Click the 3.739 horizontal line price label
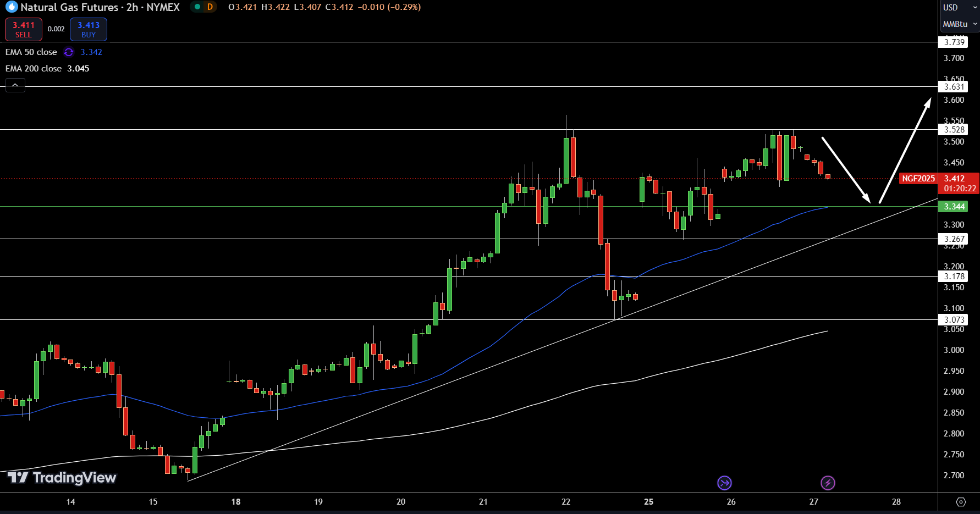980x514 pixels. (x=954, y=42)
